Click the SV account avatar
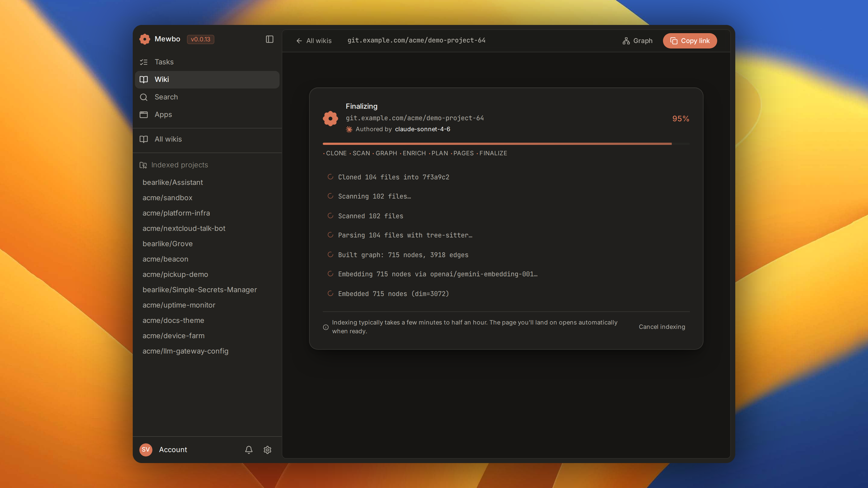 pyautogui.click(x=146, y=450)
